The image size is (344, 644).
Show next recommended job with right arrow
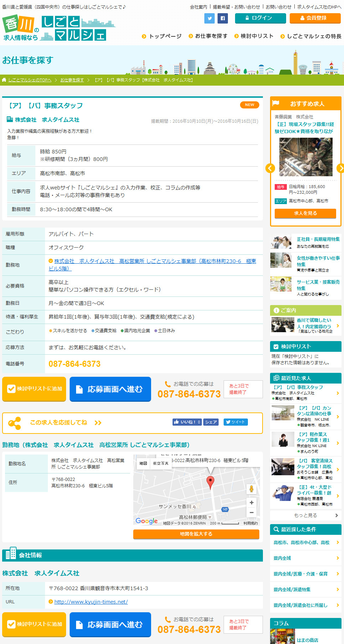click(340, 168)
